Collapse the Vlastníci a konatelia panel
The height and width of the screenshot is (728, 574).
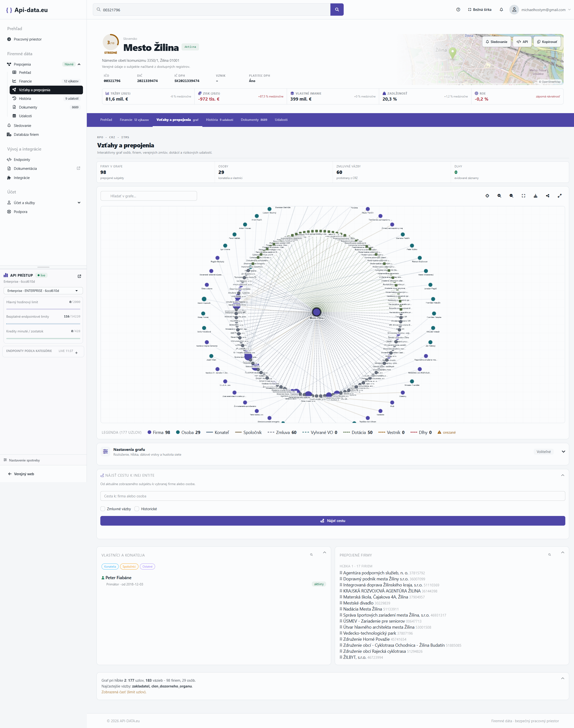click(x=325, y=553)
